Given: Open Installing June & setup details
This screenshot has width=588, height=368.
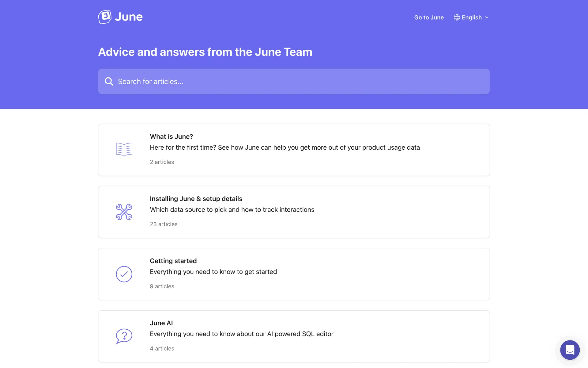Looking at the screenshot, I should click(x=196, y=199).
